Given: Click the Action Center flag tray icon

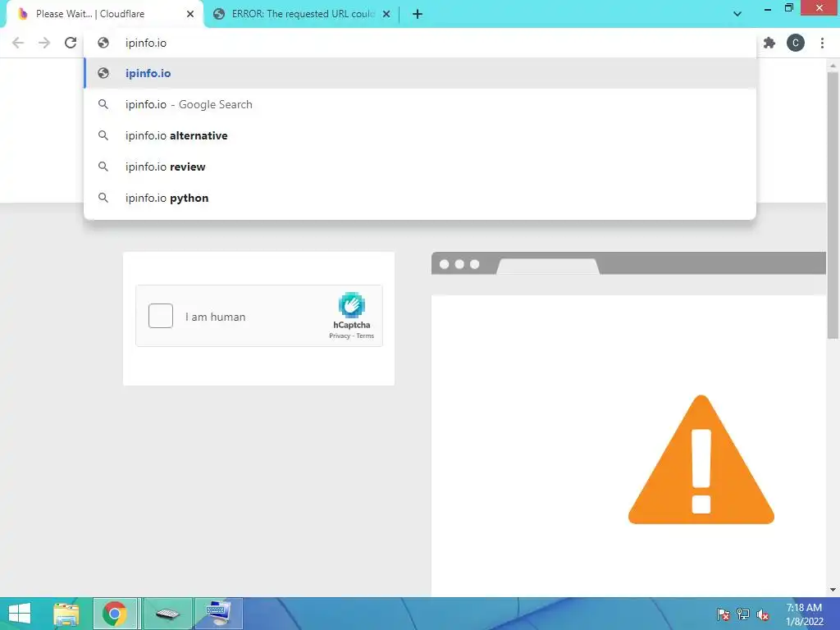Looking at the screenshot, I should pos(723,614).
